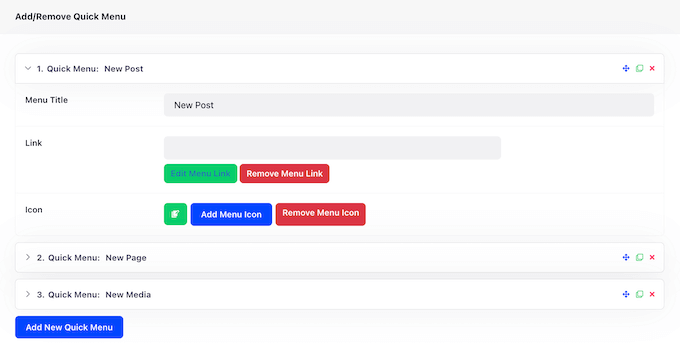Click the green icon preview button

click(x=175, y=214)
